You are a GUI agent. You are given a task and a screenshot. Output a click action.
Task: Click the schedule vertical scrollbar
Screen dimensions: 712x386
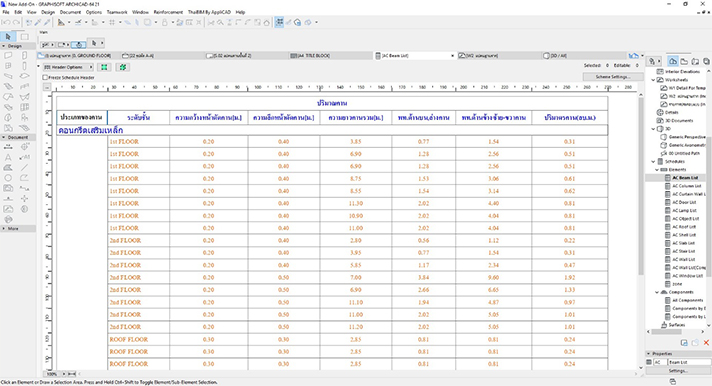641,186
